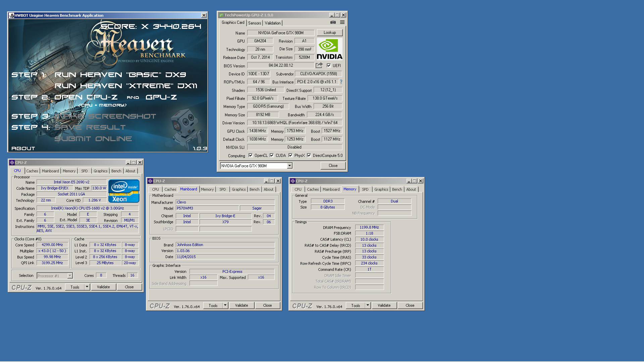This screenshot has height=362, width=644.
Task: Click the CPU-Z Memory window title icon
Action: pyautogui.click(x=293, y=181)
